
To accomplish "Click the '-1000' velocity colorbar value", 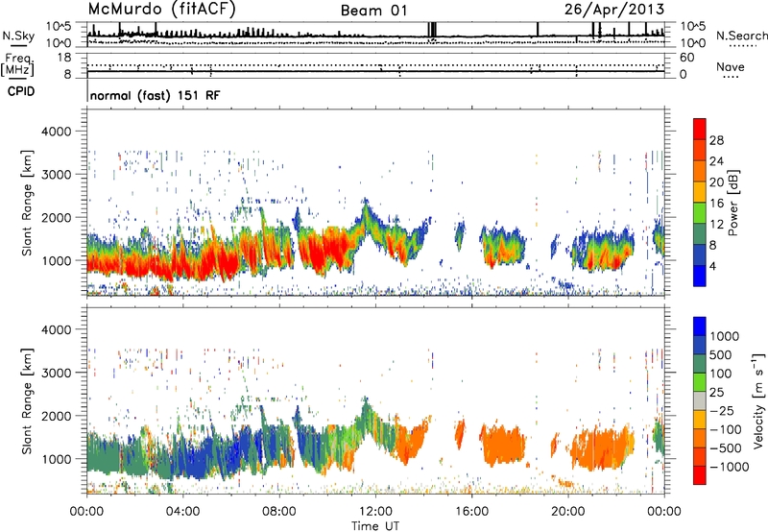I will (x=729, y=467).
